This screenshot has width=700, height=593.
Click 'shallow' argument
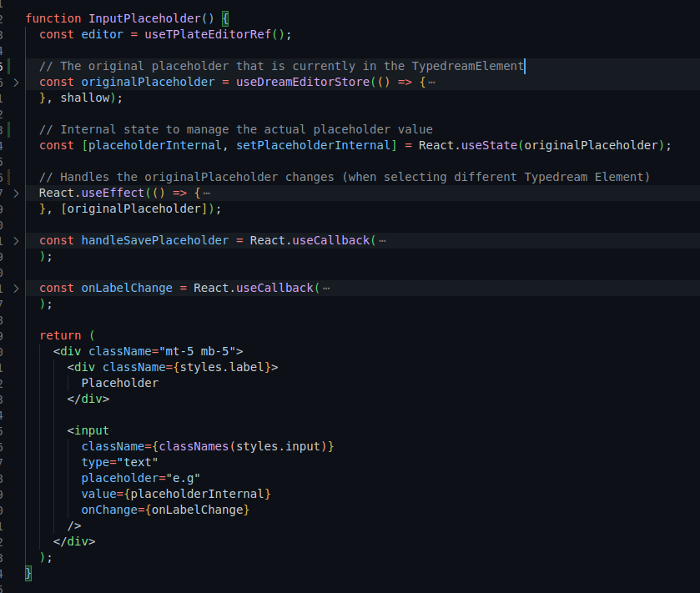tap(85, 98)
